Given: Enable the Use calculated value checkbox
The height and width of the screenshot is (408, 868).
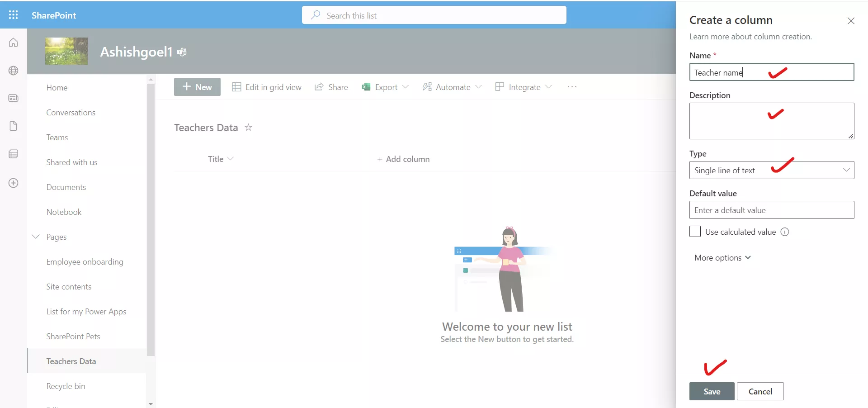Looking at the screenshot, I should (694, 231).
